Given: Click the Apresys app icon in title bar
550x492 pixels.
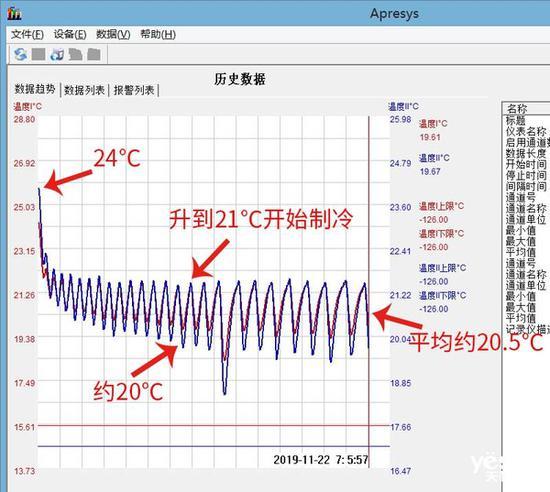Looking at the screenshot, I should tap(14, 13).
